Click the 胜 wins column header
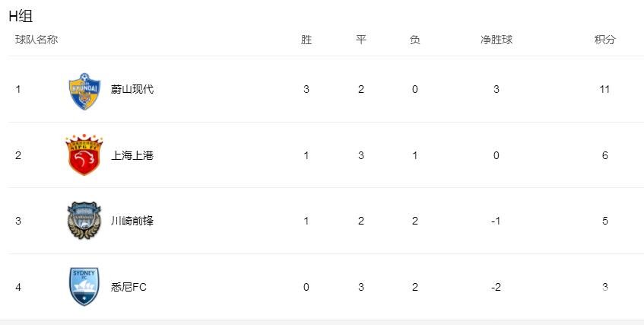Screen dimensions: 644x325 (306, 40)
